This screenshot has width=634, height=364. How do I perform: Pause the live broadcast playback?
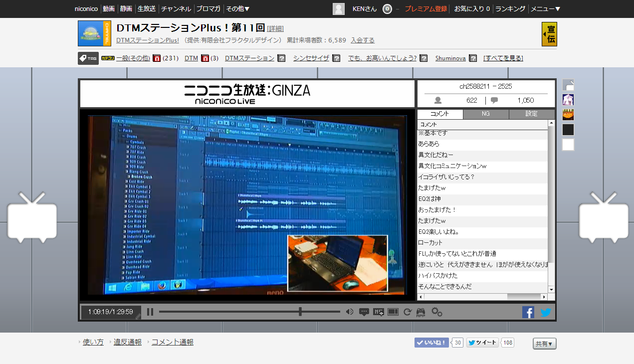click(150, 312)
